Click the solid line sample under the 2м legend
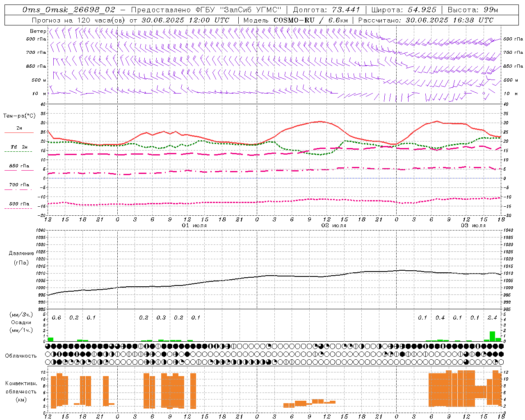Screen dimensions: 525x420 coord(19,133)
